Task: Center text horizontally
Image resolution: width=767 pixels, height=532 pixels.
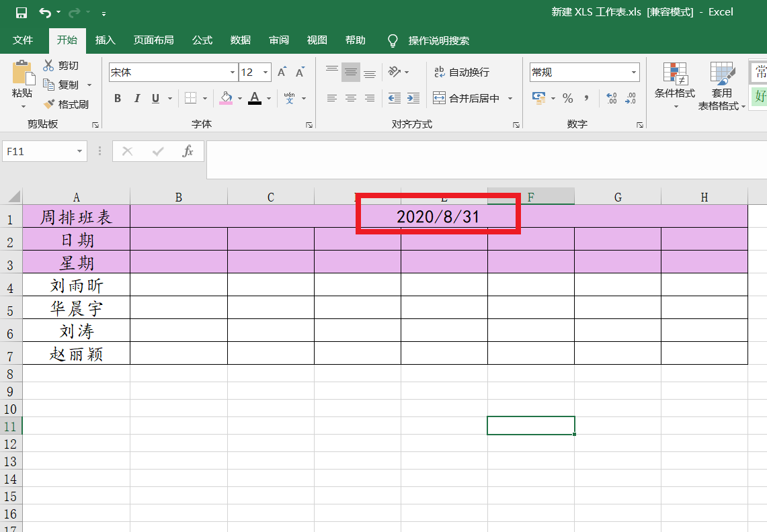Action: (x=351, y=98)
